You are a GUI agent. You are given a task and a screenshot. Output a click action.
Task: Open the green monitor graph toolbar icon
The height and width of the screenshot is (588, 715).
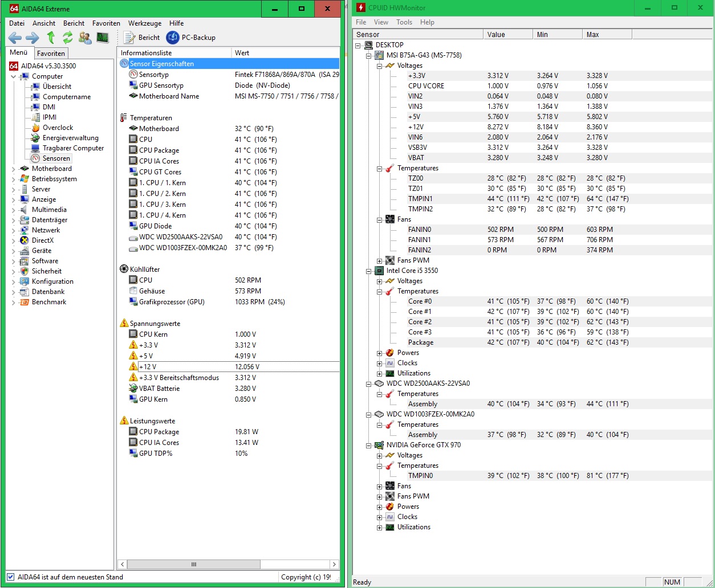pos(103,38)
